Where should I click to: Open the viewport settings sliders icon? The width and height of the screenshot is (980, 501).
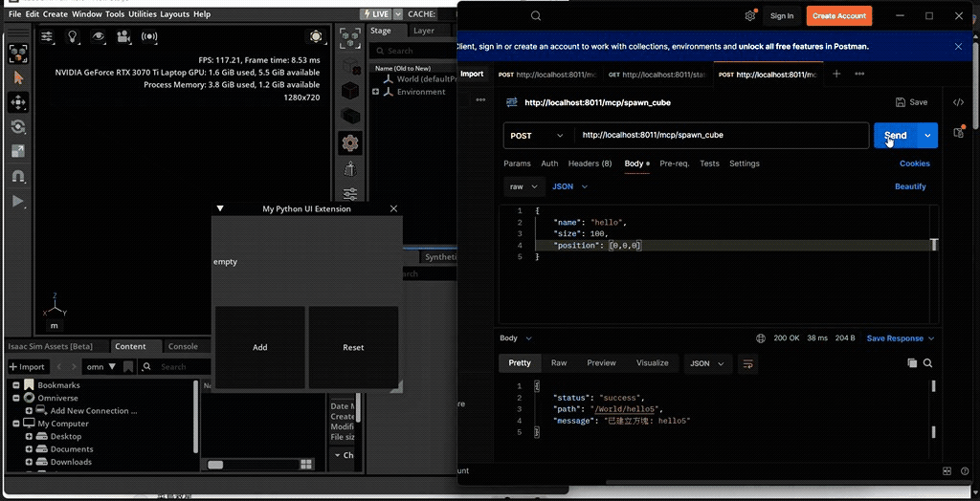pyautogui.click(x=47, y=36)
